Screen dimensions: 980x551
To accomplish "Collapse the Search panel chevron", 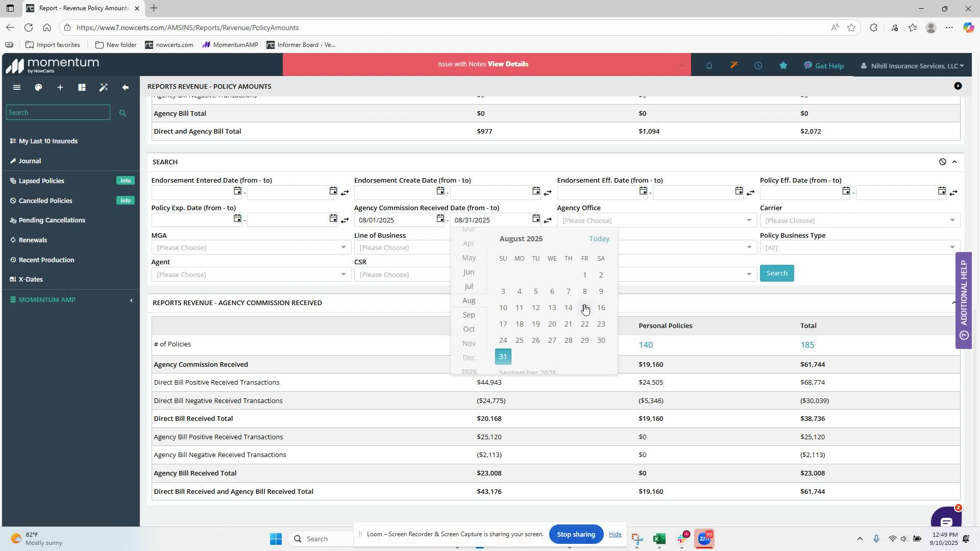I will pos(954,162).
